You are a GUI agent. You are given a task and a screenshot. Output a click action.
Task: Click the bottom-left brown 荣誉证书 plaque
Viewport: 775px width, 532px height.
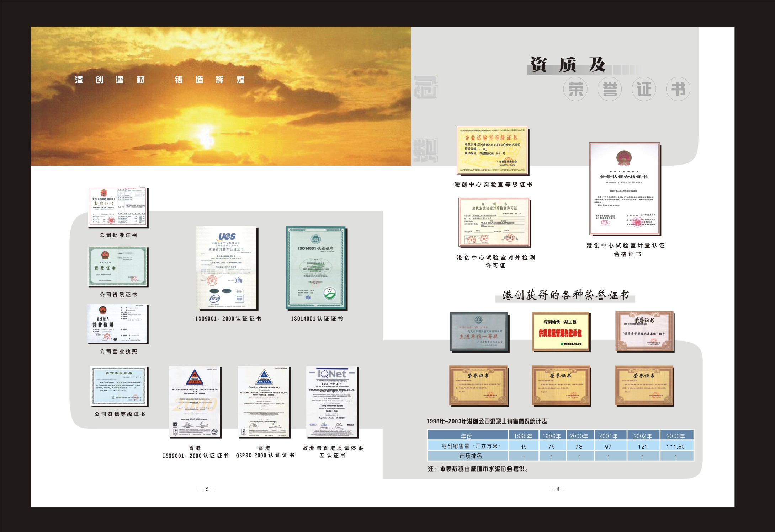(x=479, y=386)
